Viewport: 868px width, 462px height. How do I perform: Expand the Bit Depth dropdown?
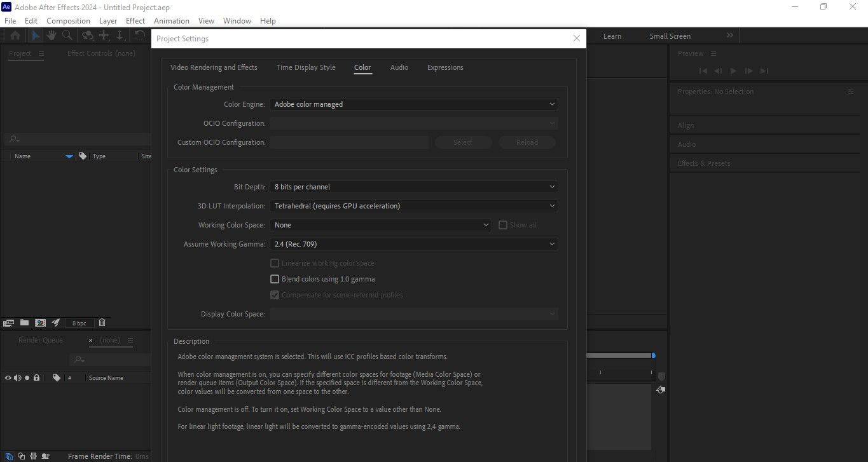pyautogui.click(x=413, y=186)
